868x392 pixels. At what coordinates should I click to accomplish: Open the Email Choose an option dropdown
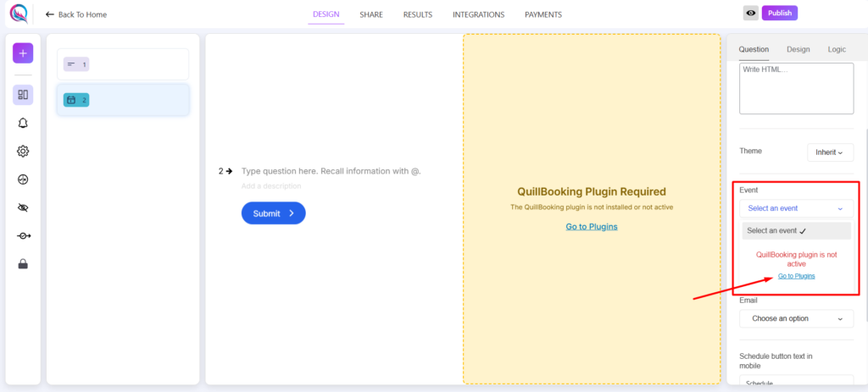[797, 318]
